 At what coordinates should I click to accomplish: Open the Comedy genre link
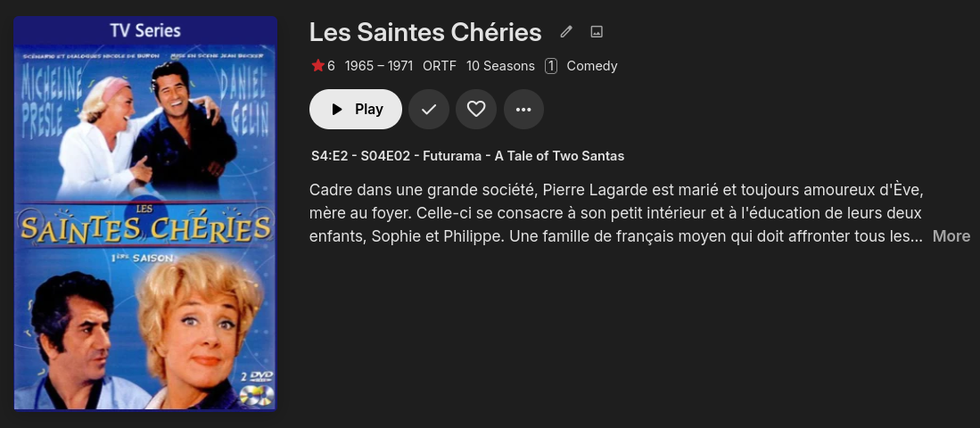(x=592, y=66)
